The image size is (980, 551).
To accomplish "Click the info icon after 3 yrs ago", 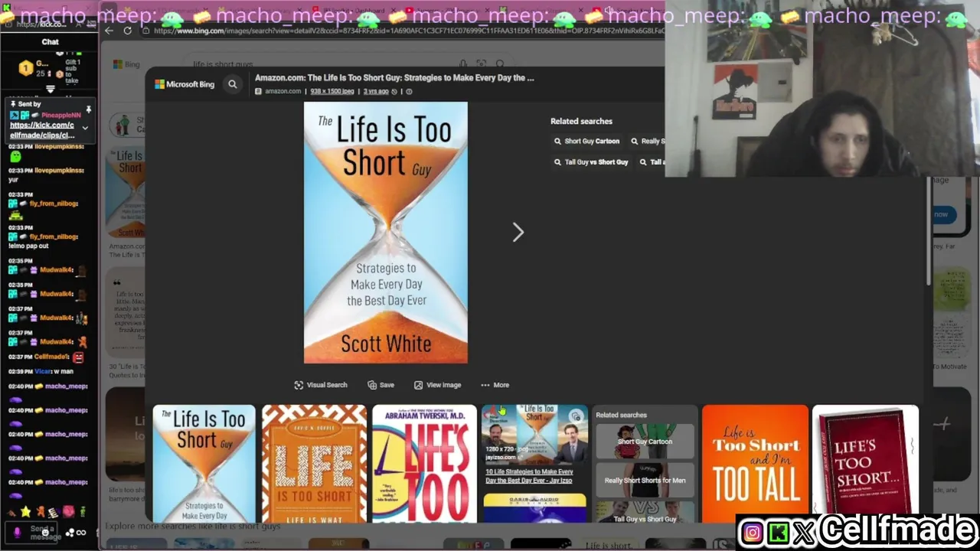I will pyautogui.click(x=409, y=91).
